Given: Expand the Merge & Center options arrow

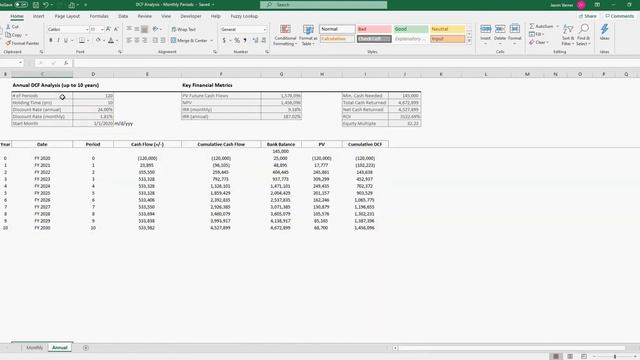Looking at the screenshot, I should click(211, 40).
